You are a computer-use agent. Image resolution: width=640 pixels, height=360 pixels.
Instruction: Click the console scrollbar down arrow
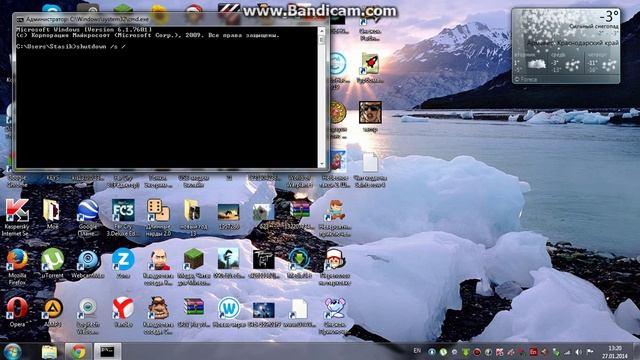pos(322,164)
